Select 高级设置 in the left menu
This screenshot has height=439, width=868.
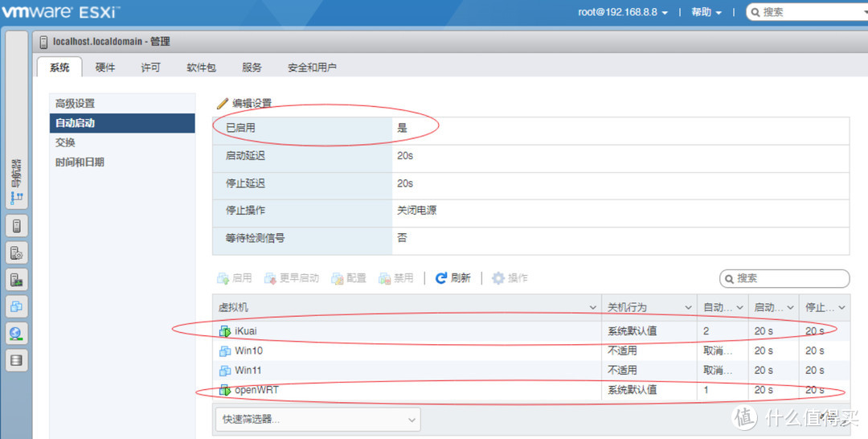pyautogui.click(x=122, y=104)
